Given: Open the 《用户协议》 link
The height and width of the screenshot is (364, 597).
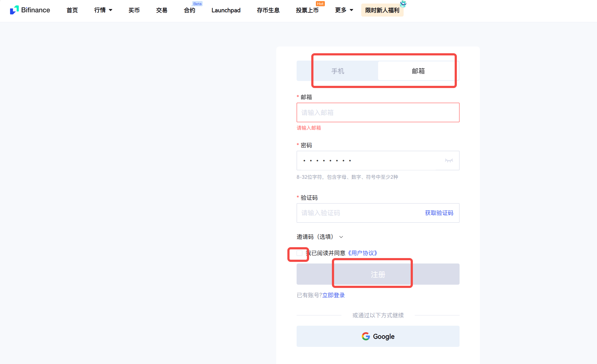Looking at the screenshot, I should point(362,253).
